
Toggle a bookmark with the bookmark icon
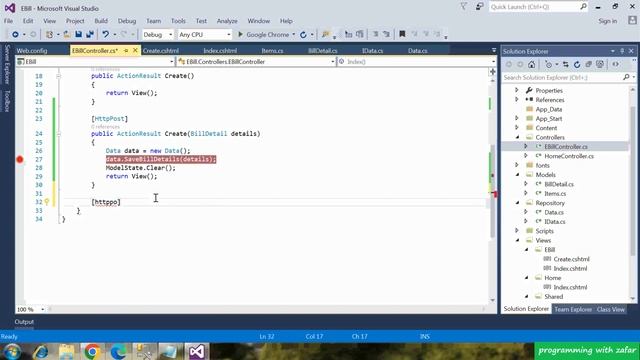pos(402,34)
